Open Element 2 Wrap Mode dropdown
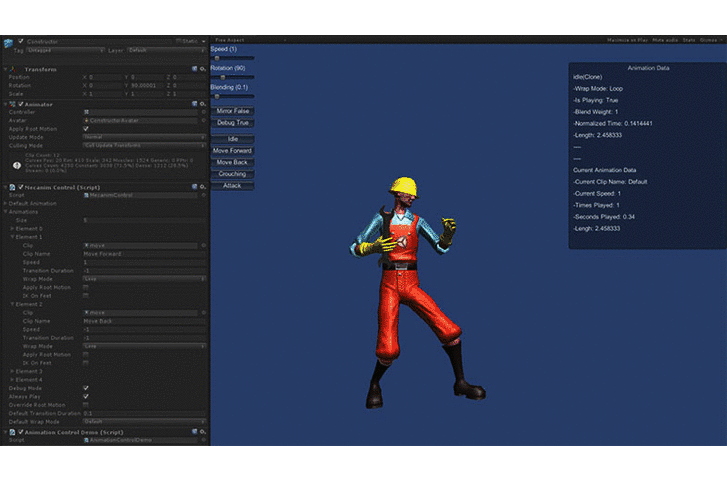Screen dimensions: 727x480 [x=144, y=346]
